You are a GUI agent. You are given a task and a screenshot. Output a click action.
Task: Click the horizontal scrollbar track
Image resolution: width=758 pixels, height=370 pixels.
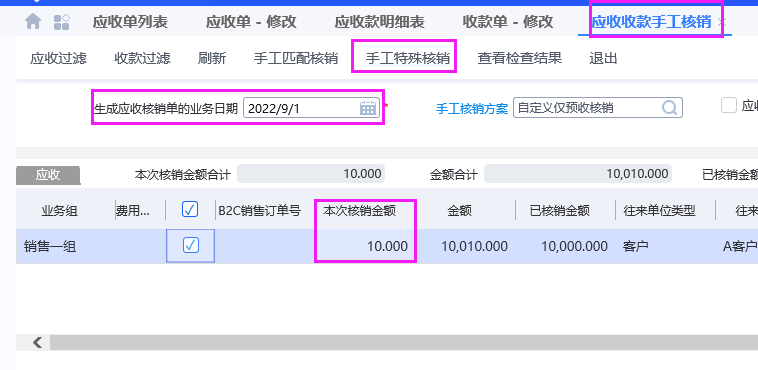[404, 343]
